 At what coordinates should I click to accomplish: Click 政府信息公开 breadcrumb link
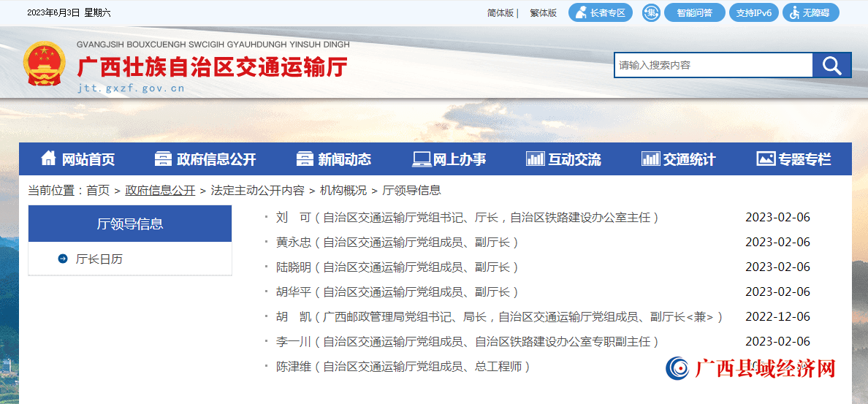coord(160,191)
